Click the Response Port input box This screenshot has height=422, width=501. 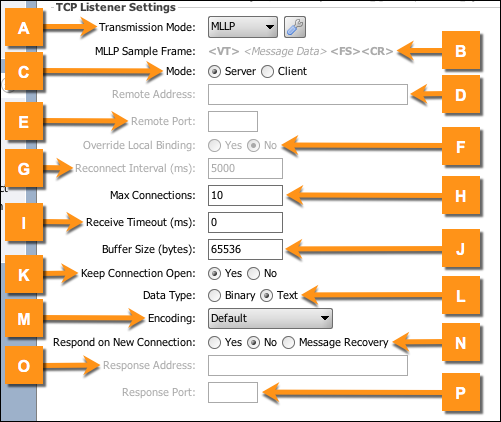(x=233, y=393)
